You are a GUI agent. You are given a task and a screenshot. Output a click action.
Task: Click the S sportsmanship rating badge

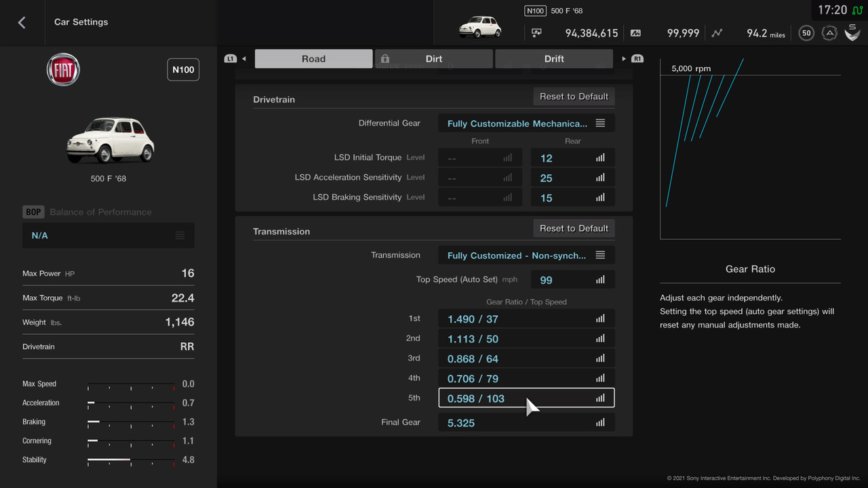tap(852, 32)
